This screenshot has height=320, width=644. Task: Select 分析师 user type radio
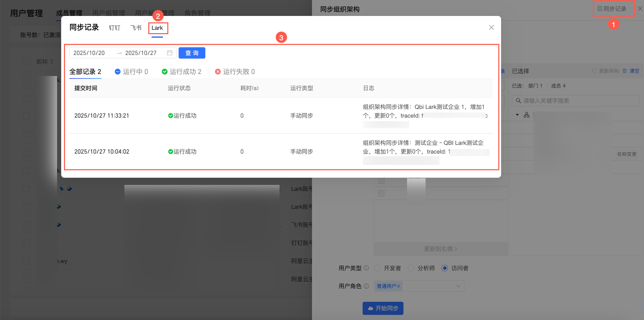click(411, 268)
